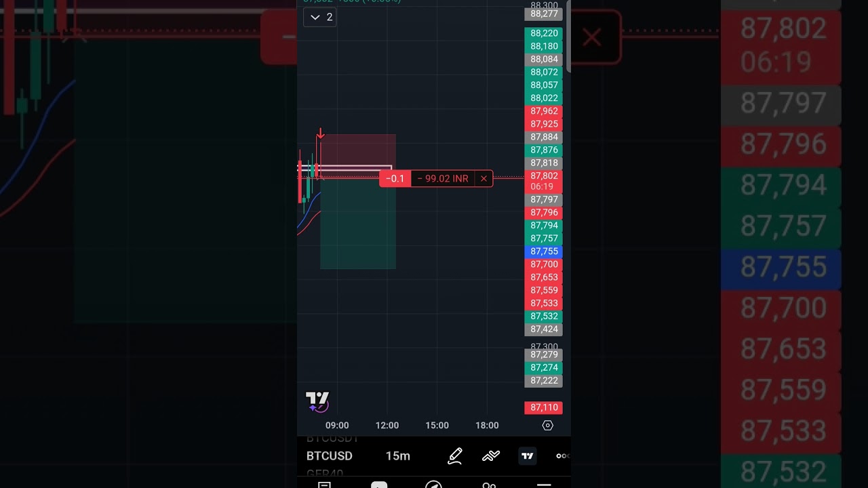Tap the 88,022 price label

(x=544, y=98)
